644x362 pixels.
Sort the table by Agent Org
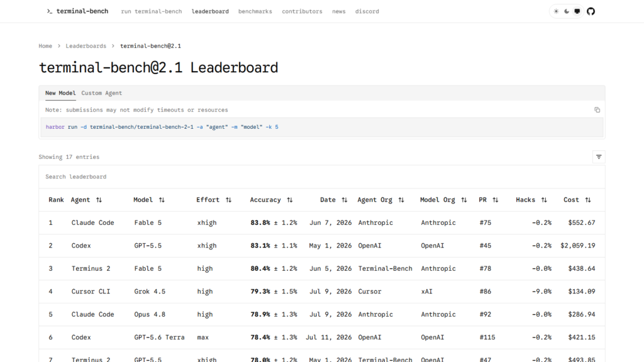coord(380,200)
